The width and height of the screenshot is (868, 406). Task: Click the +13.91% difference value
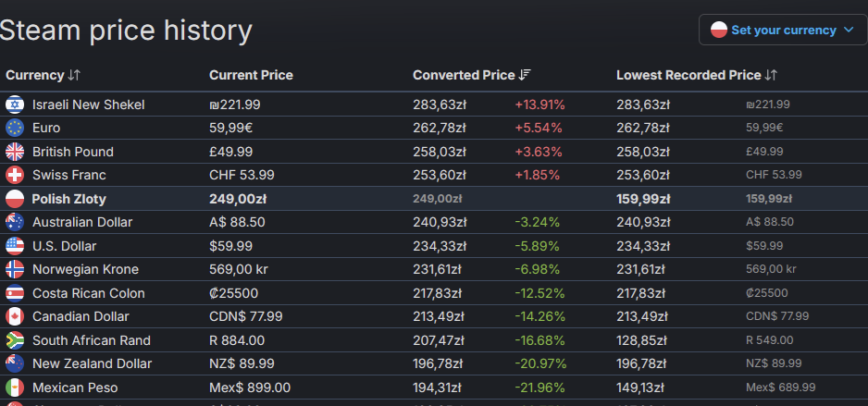click(539, 105)
